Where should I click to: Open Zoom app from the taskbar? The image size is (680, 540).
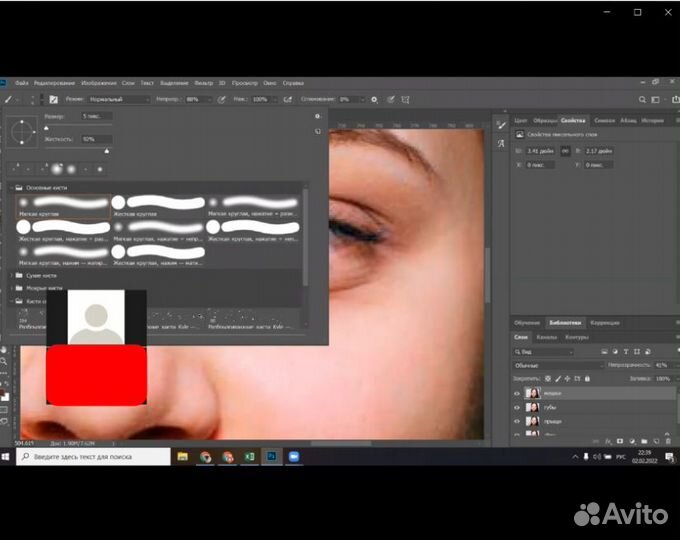pyautogui.click(x=294, y=457)
